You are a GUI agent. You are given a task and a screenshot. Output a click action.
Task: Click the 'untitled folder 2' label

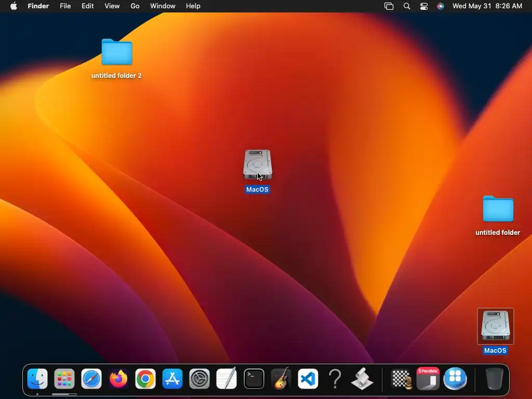point(116,76)
